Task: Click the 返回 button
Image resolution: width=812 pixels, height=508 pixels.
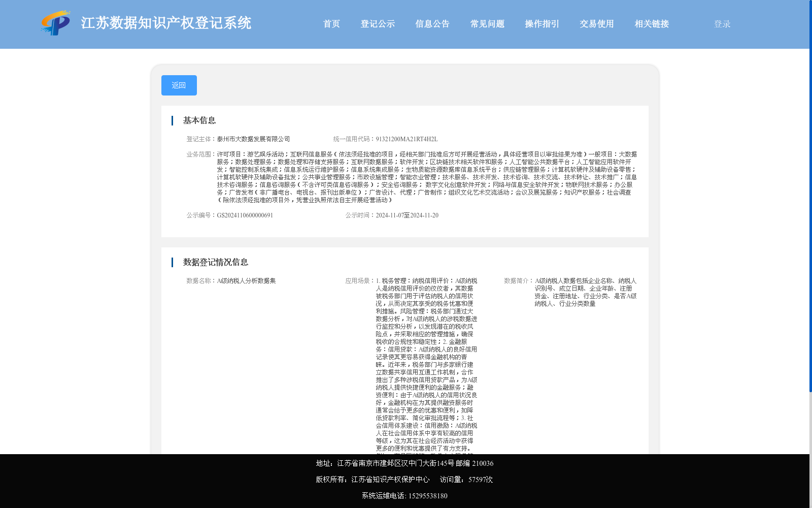Action: [179, 85]
